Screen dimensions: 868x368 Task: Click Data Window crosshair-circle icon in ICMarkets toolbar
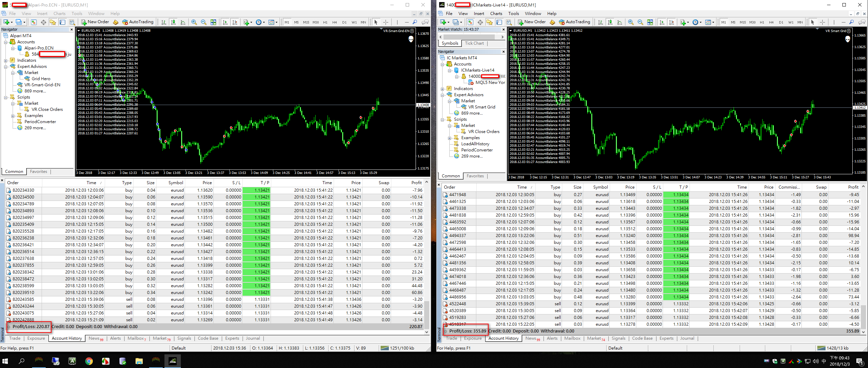point(480,22)
